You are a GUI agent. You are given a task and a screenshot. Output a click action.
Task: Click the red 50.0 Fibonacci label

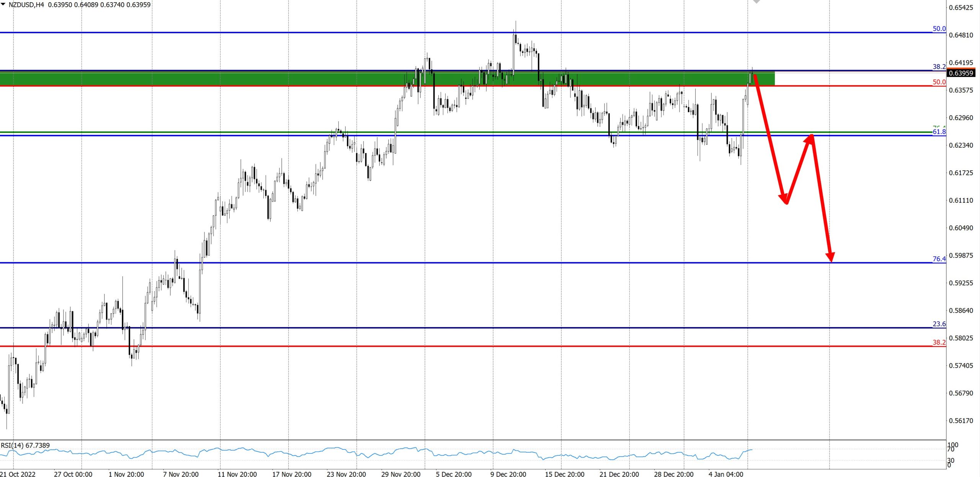(x=939, y=82)
